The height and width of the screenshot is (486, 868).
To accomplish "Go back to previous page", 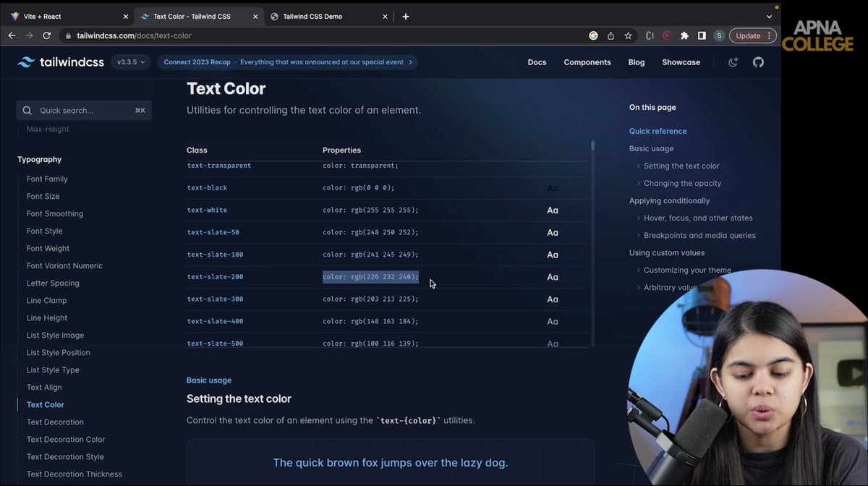I will coord(12,35).
